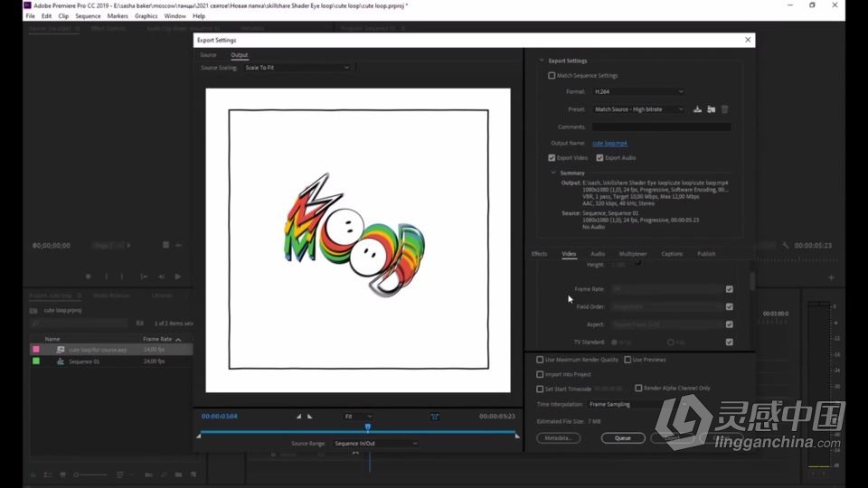This screenshot has width=868, height=488.
Task: Click the Go to In icon in Source monitor
Action: coord(144,277)
